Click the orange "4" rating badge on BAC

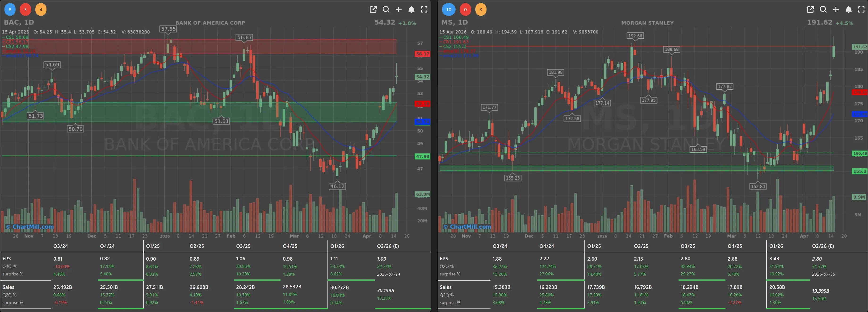click(x=41, y=9)
